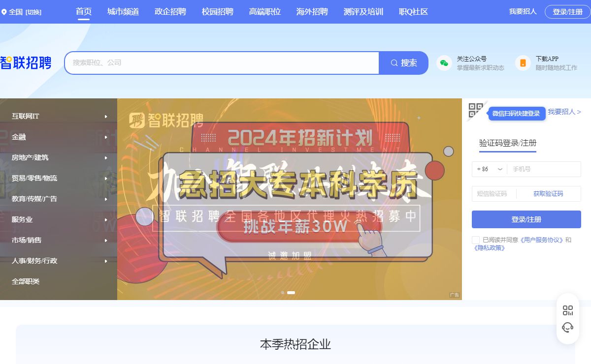Click the 下载APP text

[547, 59]
